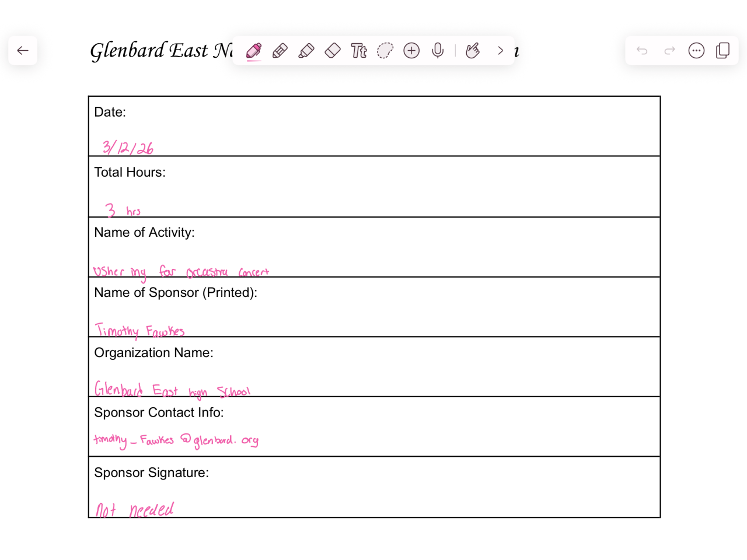The width and height of the screenshot is (747, 560).
Task: Click the Total Hours: label
Action: (x=130, y=172)
